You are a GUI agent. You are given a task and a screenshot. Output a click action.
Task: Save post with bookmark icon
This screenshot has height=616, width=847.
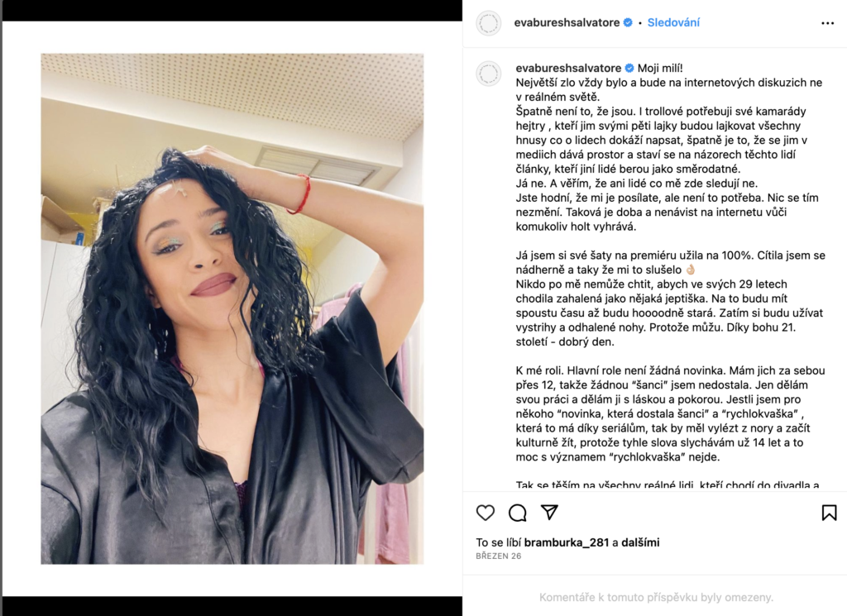[829, 513]
